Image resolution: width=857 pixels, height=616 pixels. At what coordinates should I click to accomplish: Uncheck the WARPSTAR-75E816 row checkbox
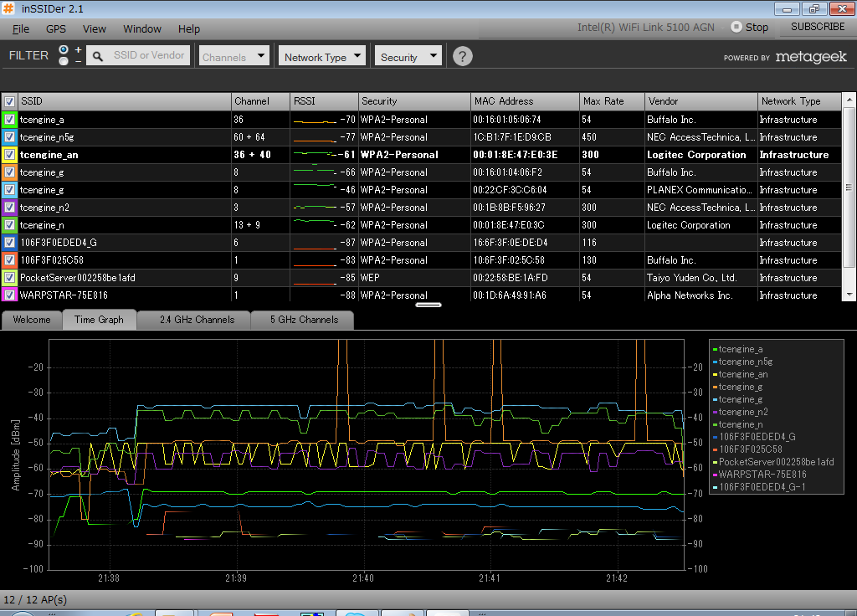pos(9,295)
